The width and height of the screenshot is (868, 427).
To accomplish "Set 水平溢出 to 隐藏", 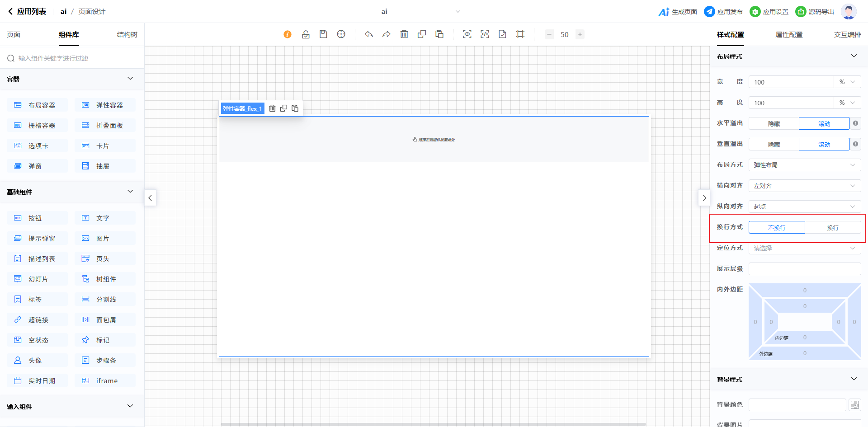I will pyautogui.click(x=774, y=124).
